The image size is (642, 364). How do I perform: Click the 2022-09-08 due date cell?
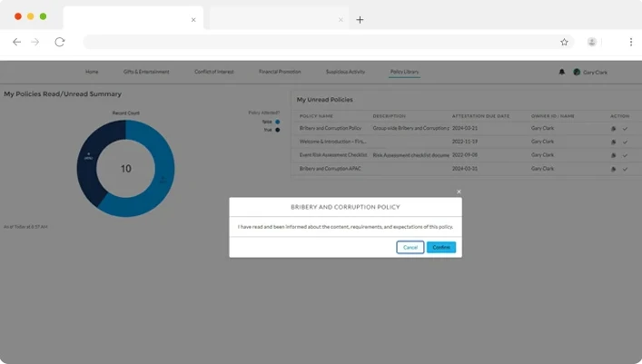465,155
